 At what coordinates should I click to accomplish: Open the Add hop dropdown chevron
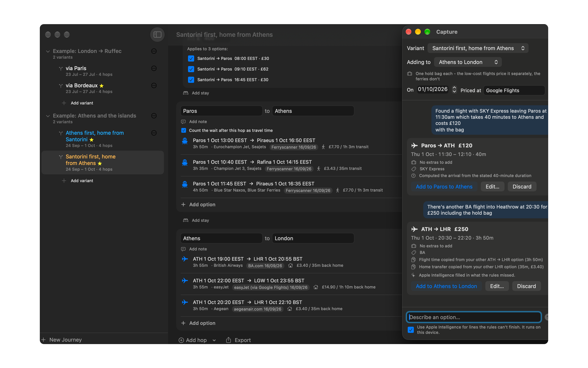coord(214,340)
